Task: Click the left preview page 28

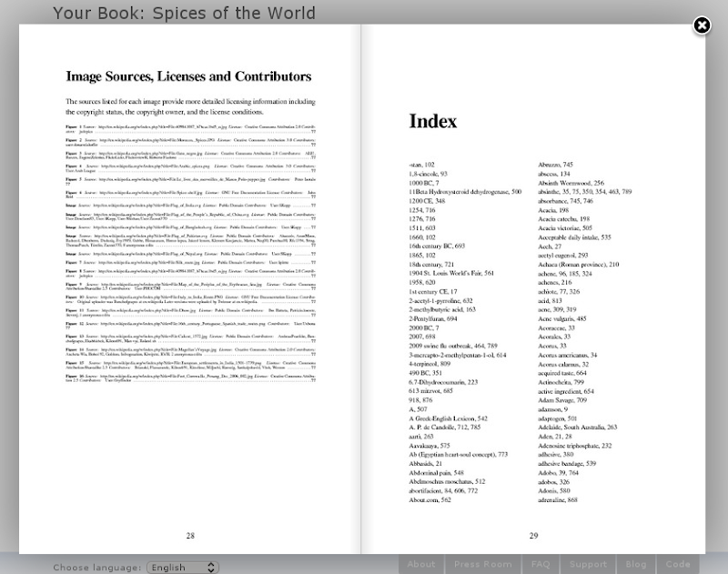Action: click(190, 288)
